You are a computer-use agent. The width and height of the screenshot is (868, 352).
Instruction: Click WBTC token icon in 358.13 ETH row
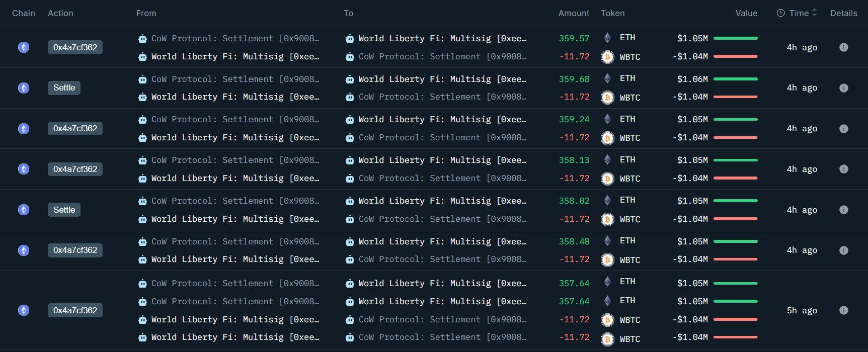[607, 179]
